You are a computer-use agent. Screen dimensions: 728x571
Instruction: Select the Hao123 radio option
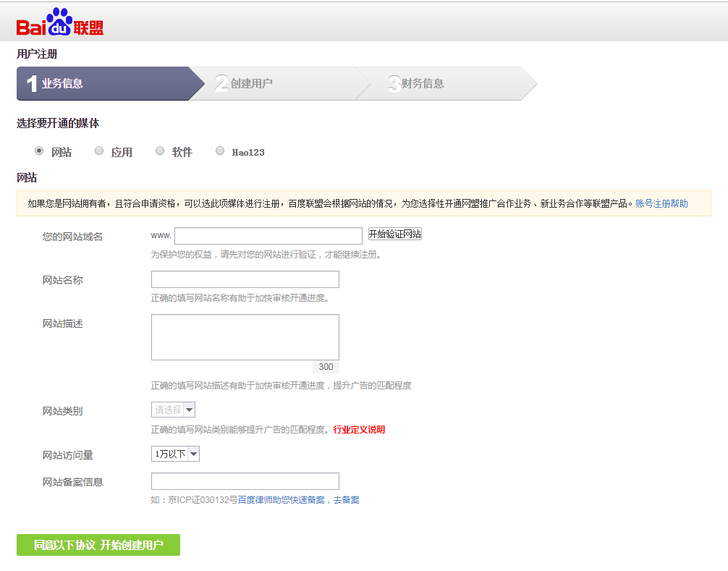(x=220, y=151)
